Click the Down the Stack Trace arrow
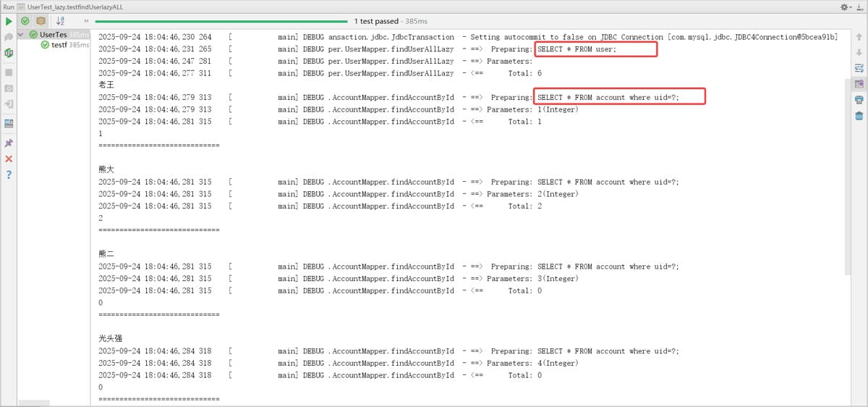This screenshot has width=868, height=407. point(859,52)
